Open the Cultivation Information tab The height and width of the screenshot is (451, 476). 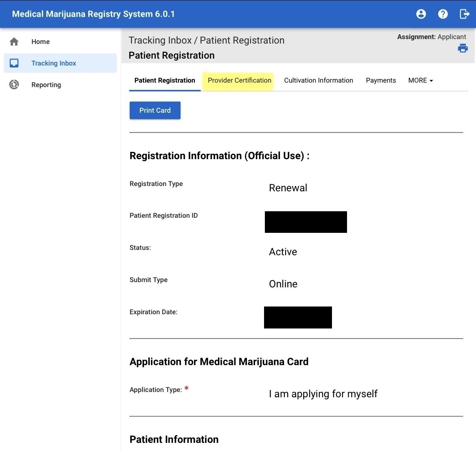pos(318,81)
